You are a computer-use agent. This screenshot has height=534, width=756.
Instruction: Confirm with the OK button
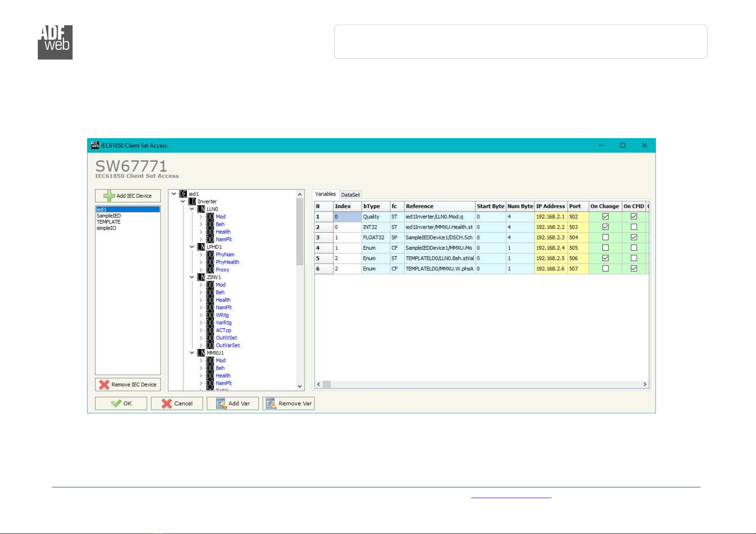click(x=121, y=404)
